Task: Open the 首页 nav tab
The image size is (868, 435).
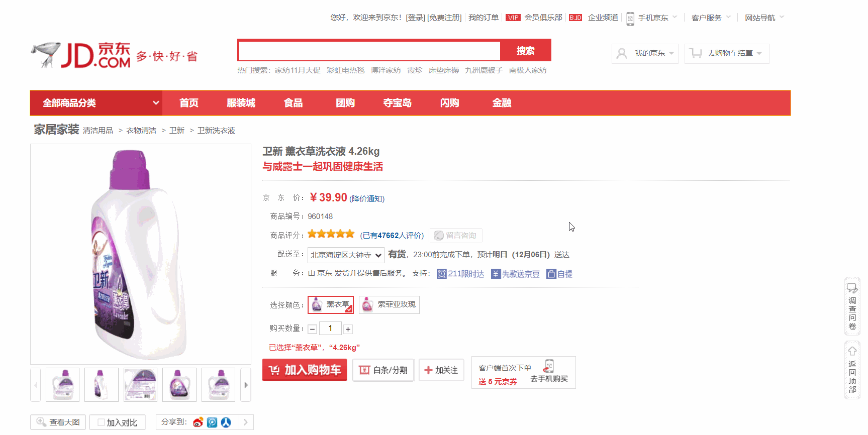Action: 189,103
